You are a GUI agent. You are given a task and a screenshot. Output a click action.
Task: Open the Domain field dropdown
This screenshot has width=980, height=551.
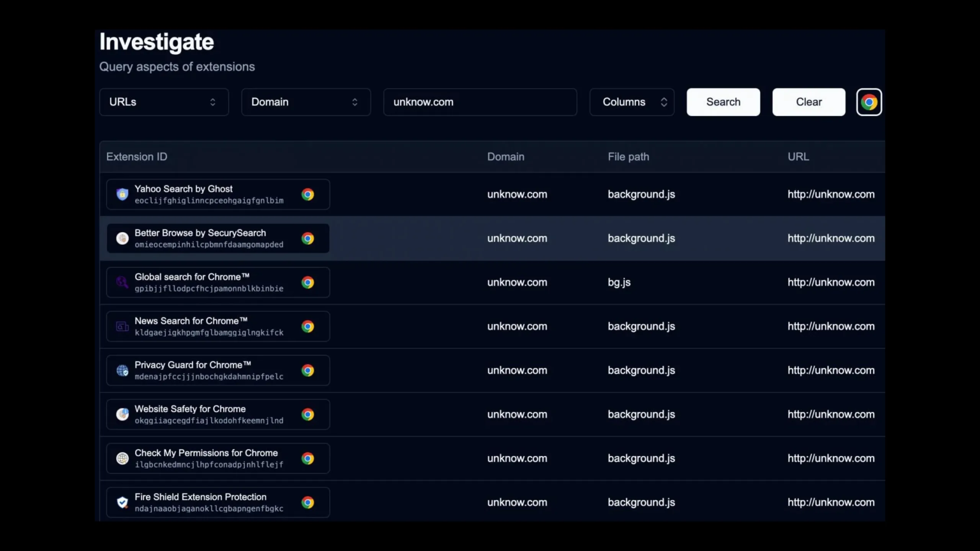point(305,102)
